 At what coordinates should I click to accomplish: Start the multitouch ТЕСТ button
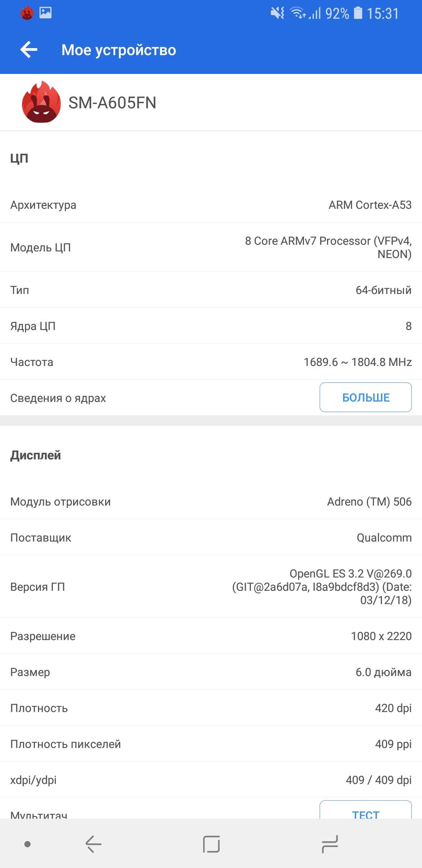365,811
